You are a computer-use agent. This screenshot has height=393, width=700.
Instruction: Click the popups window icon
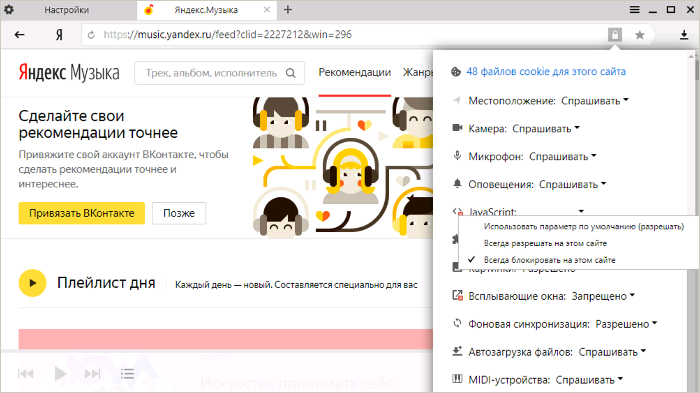(457, 295)
